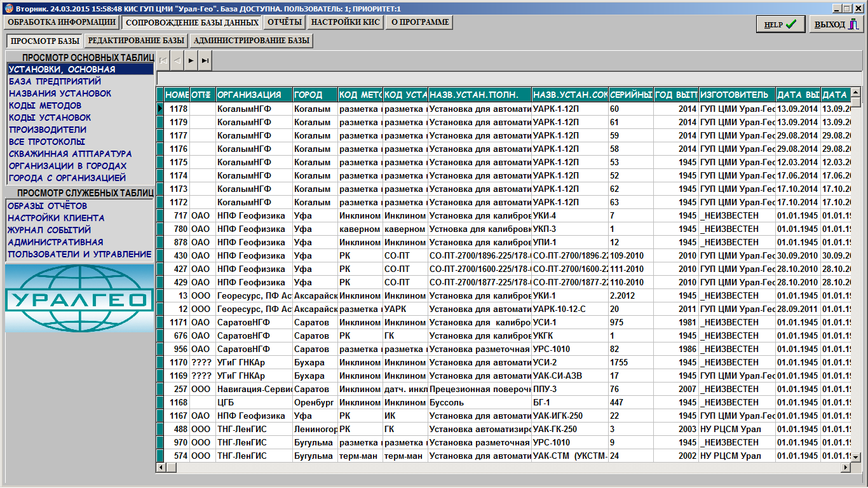Click the ВЫХОД exit button
Screen dimensions: 868x488
point(836,24)
